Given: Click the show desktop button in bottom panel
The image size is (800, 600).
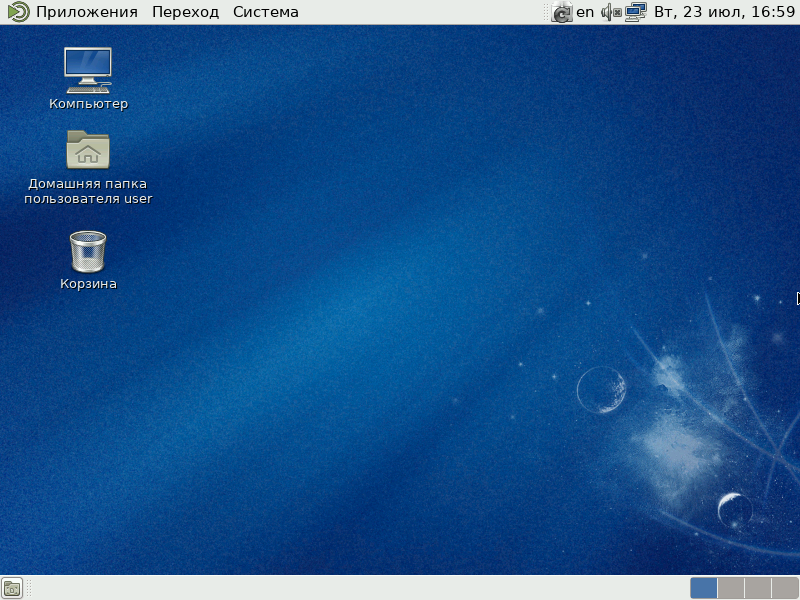Looking at the screenshot, I should pos(12,588).
